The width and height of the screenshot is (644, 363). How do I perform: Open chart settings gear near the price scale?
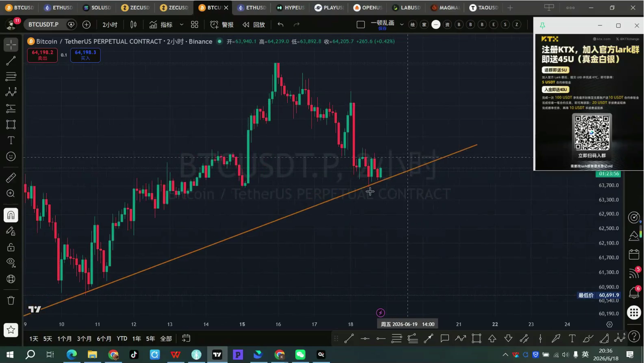pos(609,324)
